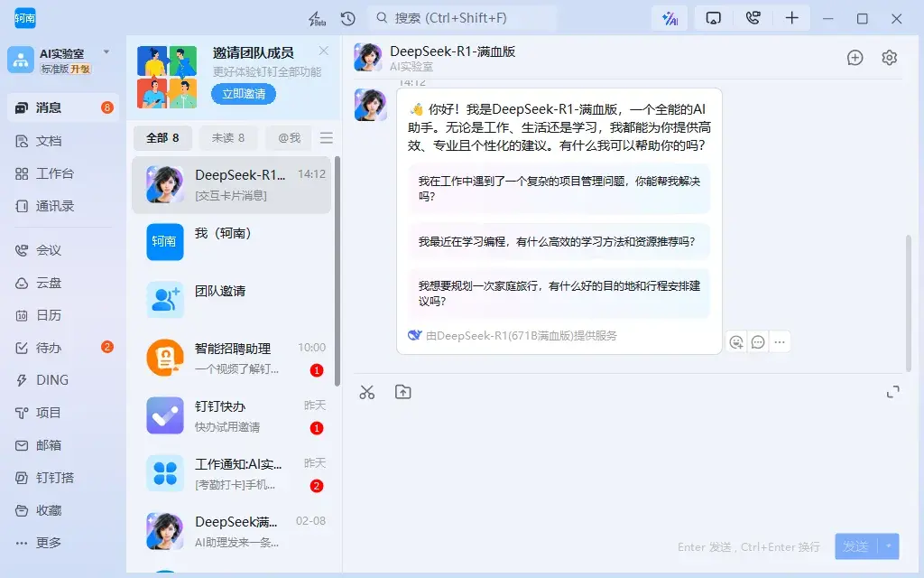Open the 智能招聘助理 conversation
Viewport: 924px width, 578px height.
232,358
